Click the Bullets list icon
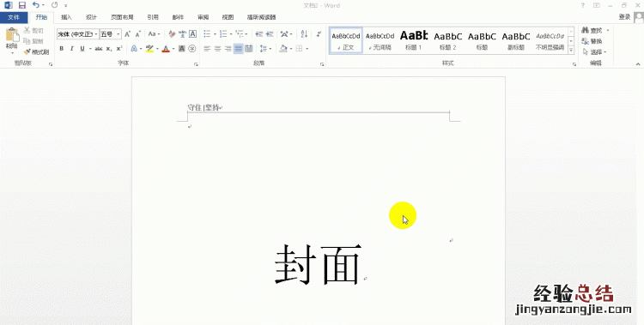Viewport: 644px width, 325px height. (x=207, y=34)
